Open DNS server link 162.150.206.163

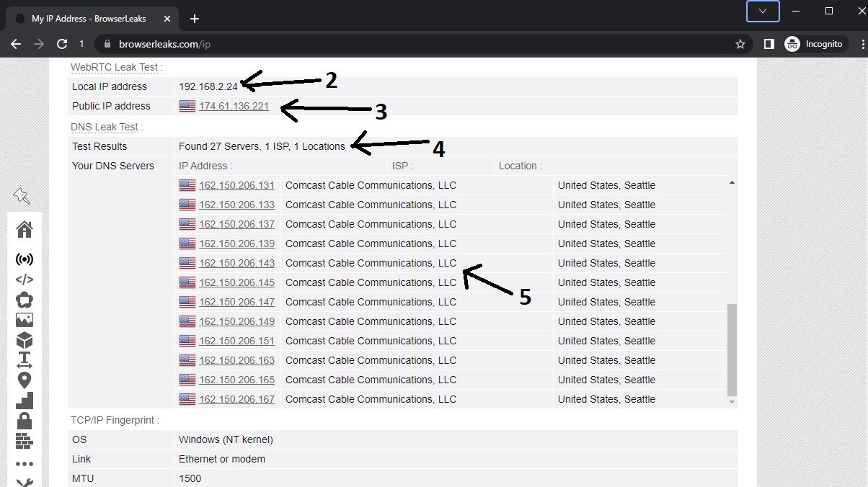tap(236, 360)
